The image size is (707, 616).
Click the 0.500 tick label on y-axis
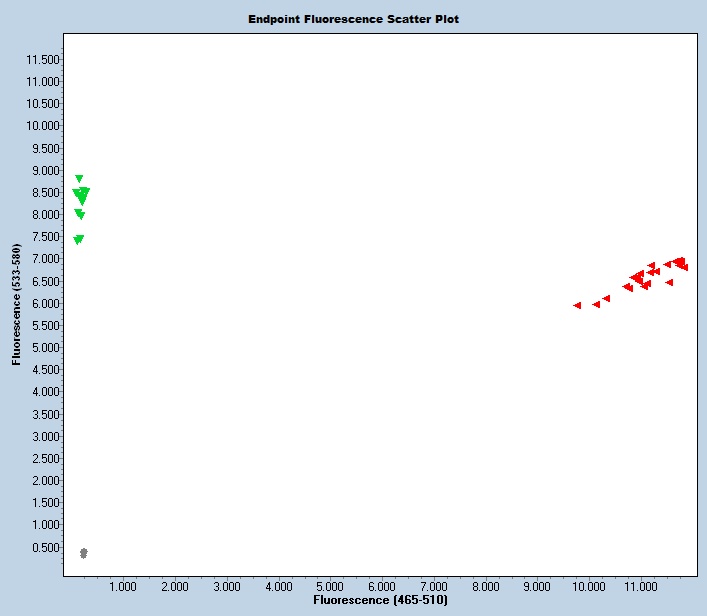click(46, 547)
